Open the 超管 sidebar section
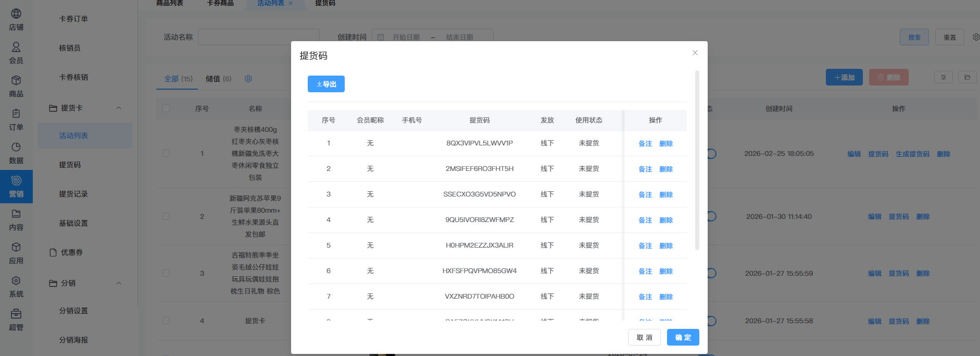Image resolution: width=980 pixels, height=356 pixels. pos(16,320)
